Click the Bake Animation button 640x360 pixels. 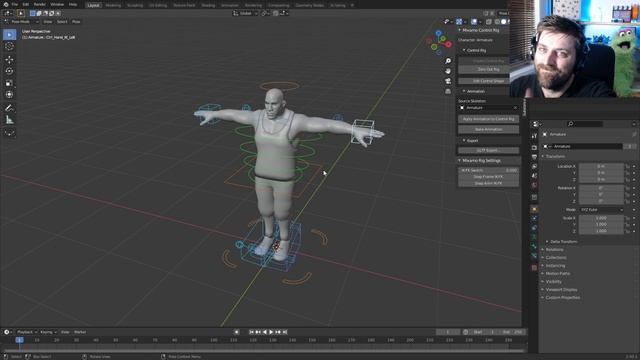coord(489,129)
